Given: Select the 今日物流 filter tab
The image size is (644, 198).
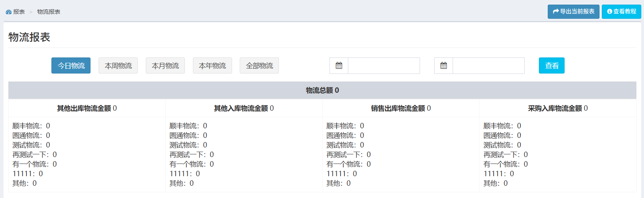Looking at the screenshot, I should tap(71, 65).
